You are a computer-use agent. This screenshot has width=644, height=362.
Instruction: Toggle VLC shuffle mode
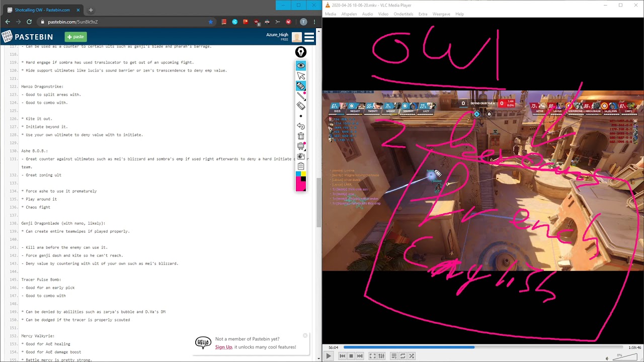(411, 356)
